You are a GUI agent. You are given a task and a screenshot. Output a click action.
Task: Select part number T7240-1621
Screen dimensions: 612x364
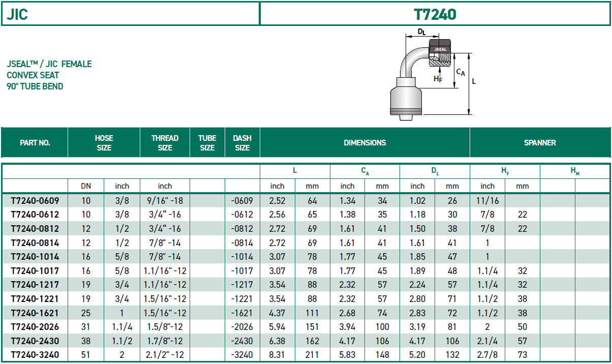(35, 313)
